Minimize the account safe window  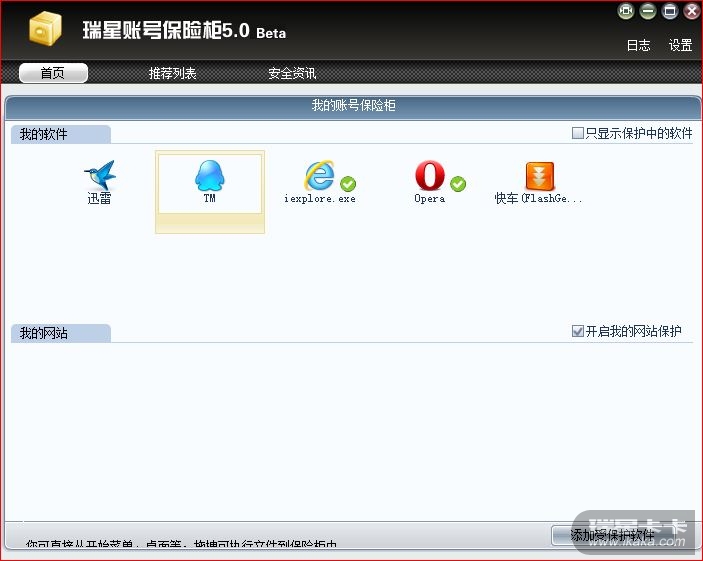(648, 11)
